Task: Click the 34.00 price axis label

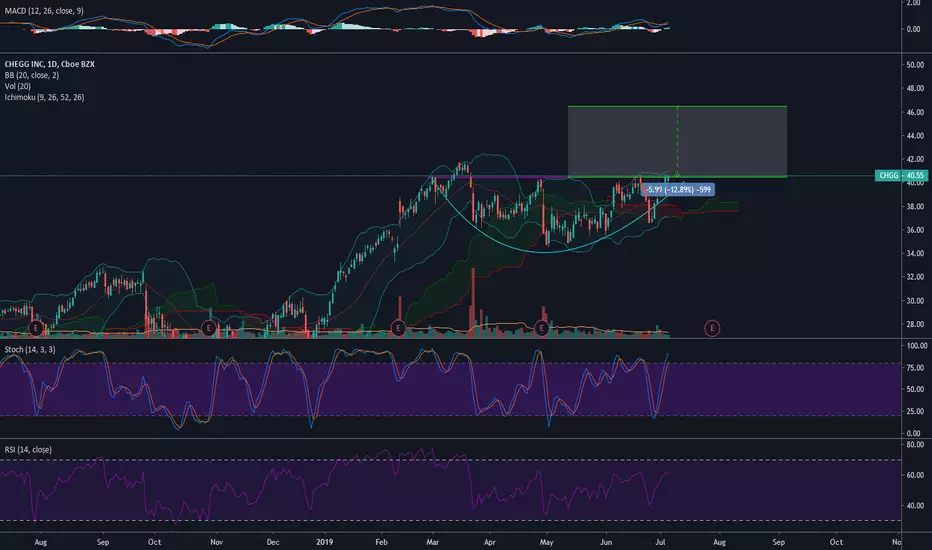Action: pos(915,253)
